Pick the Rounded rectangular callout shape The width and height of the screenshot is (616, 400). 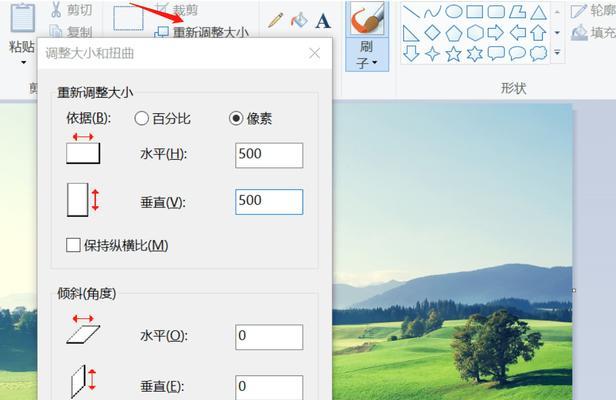tap(496, 53)
